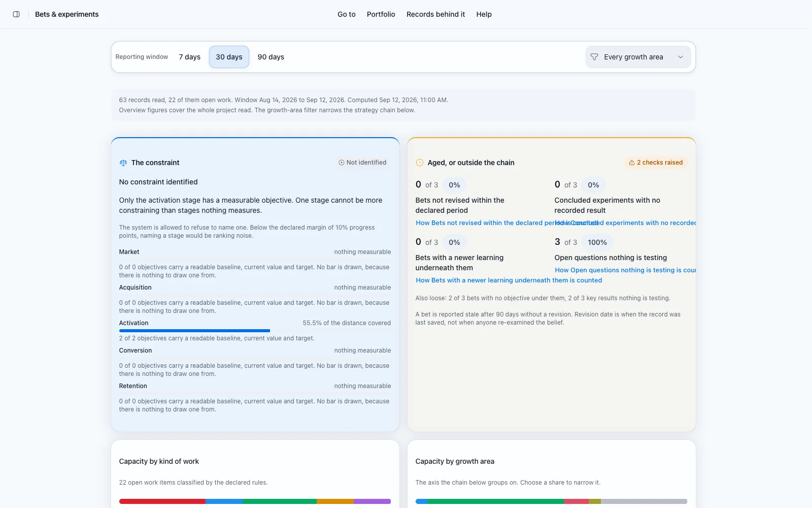The image size is (812, 508).
Task: Open How Open questions nothing is testing link
Action: (x=625, y=270)
